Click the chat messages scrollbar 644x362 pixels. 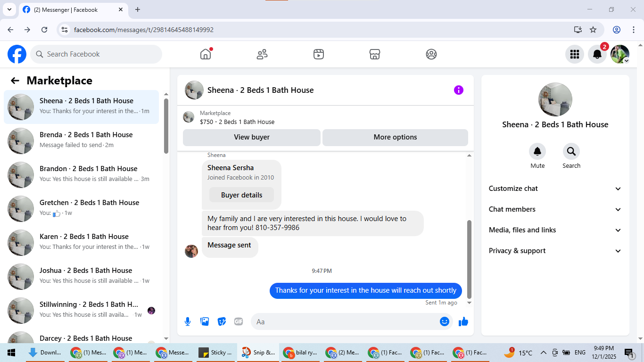(x=469, y=259)
